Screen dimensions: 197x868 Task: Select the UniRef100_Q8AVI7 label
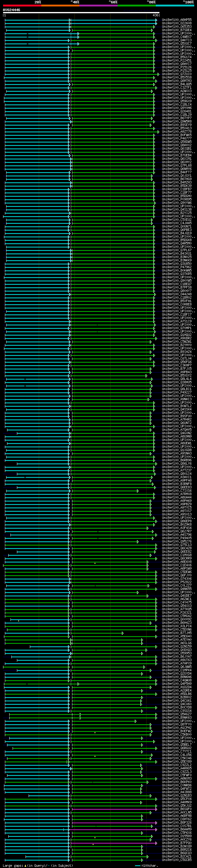177,64
